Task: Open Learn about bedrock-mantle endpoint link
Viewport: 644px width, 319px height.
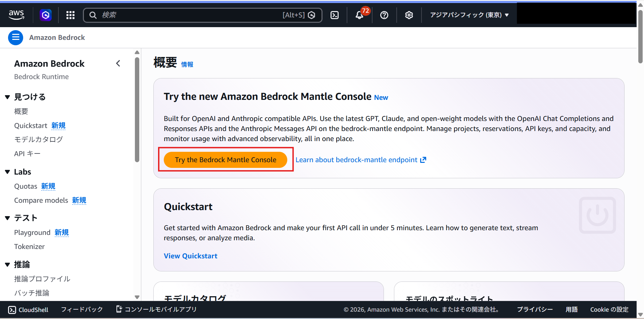Action: pos(356,160)
